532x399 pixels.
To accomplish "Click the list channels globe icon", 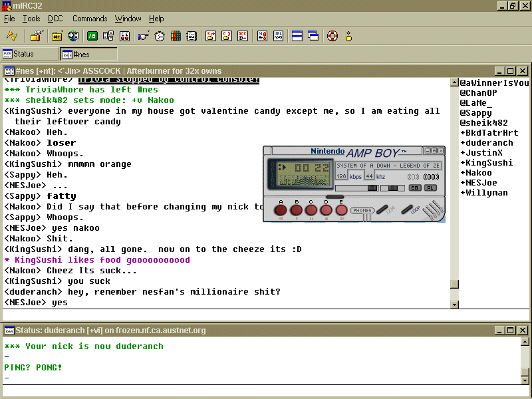I will click(x=73, y=36).
